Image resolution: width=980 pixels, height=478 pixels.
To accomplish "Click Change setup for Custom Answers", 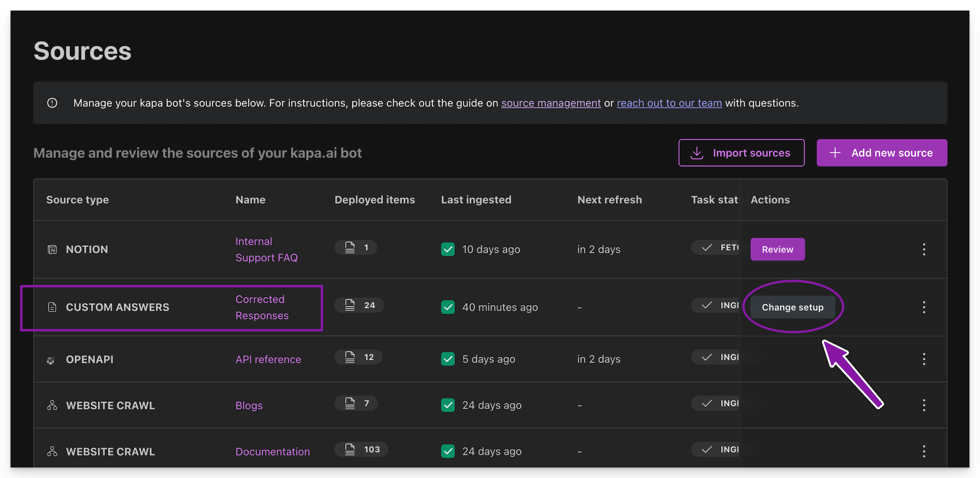I will [792, 307].
